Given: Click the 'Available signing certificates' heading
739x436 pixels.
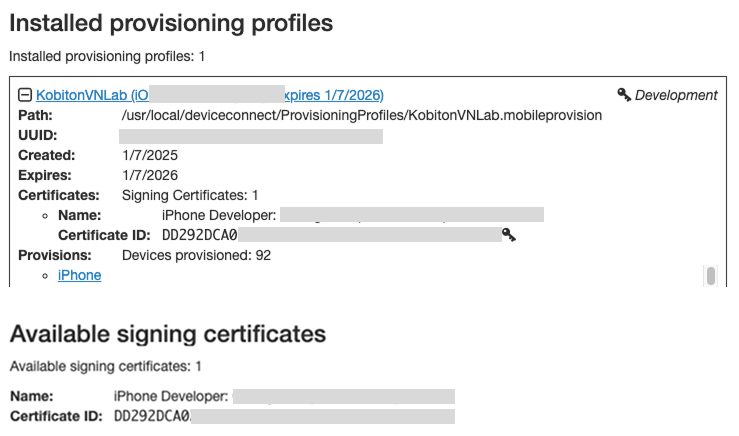Looking at the screenshot, I should (x=168, y=334).
